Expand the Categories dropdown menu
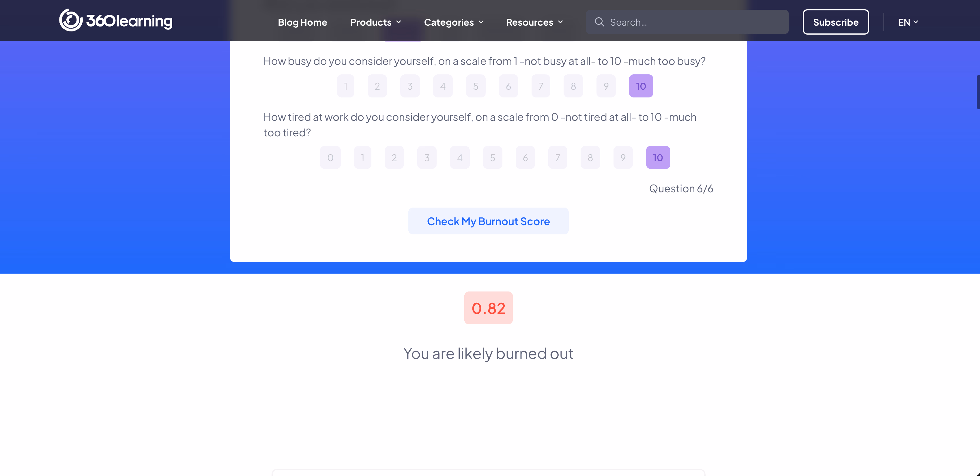The image size is (980, 476). 453,22
